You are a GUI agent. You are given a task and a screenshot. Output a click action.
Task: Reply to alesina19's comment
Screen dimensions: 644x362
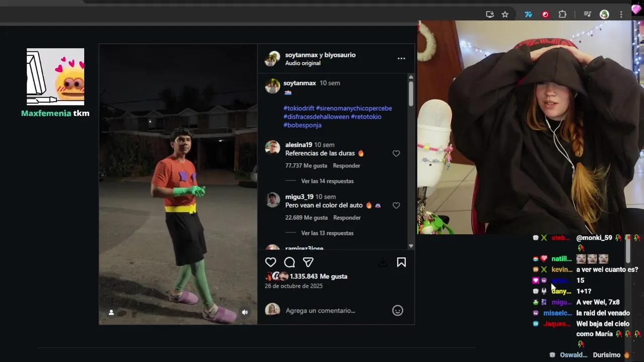tap(346, 165)
